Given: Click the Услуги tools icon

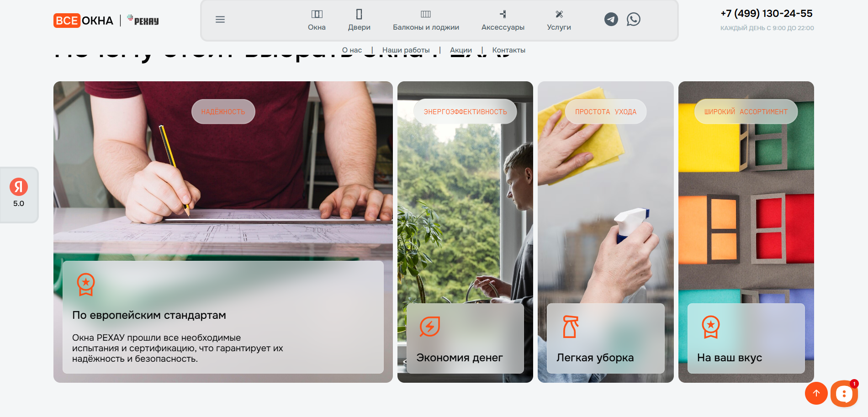Looking at the screenshot, I should [559, 14].
